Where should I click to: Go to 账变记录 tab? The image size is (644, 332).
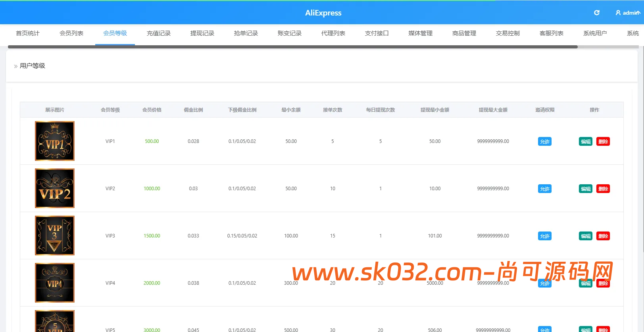pos(290,33)
